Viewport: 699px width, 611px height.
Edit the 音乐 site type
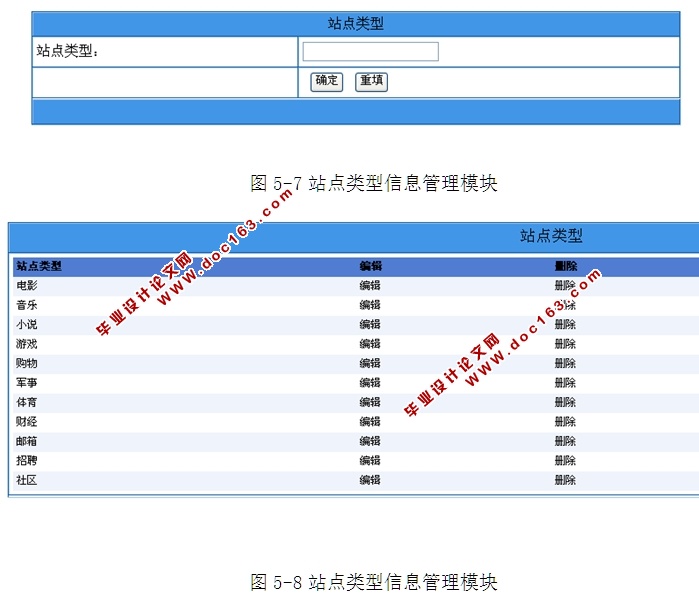point(370,305)
